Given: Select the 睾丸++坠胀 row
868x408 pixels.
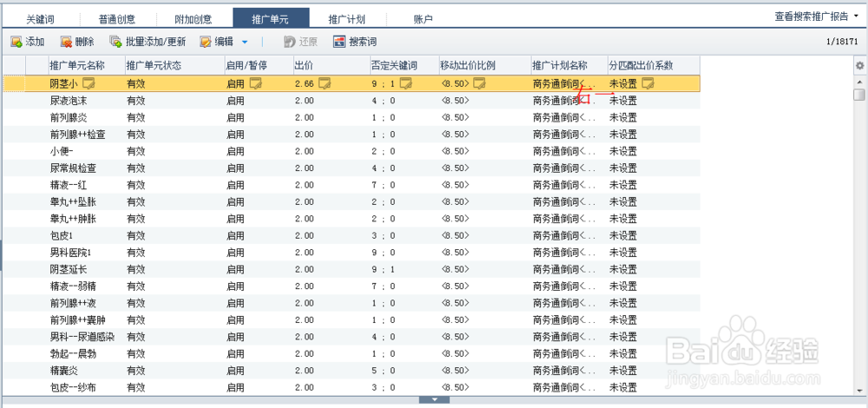Looking at the screenshot, I should (x=352, y=202).
